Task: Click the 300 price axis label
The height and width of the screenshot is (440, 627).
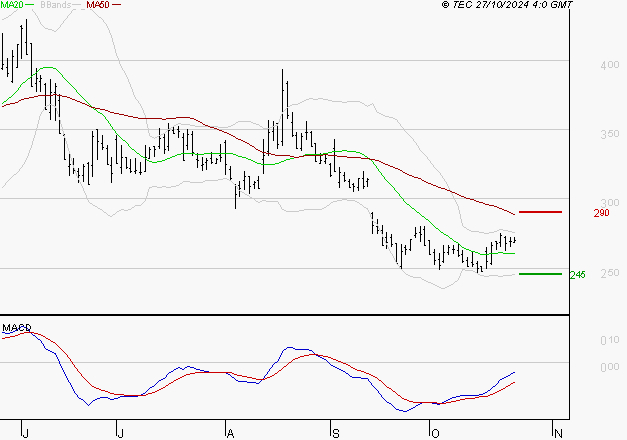Action: 610,203
